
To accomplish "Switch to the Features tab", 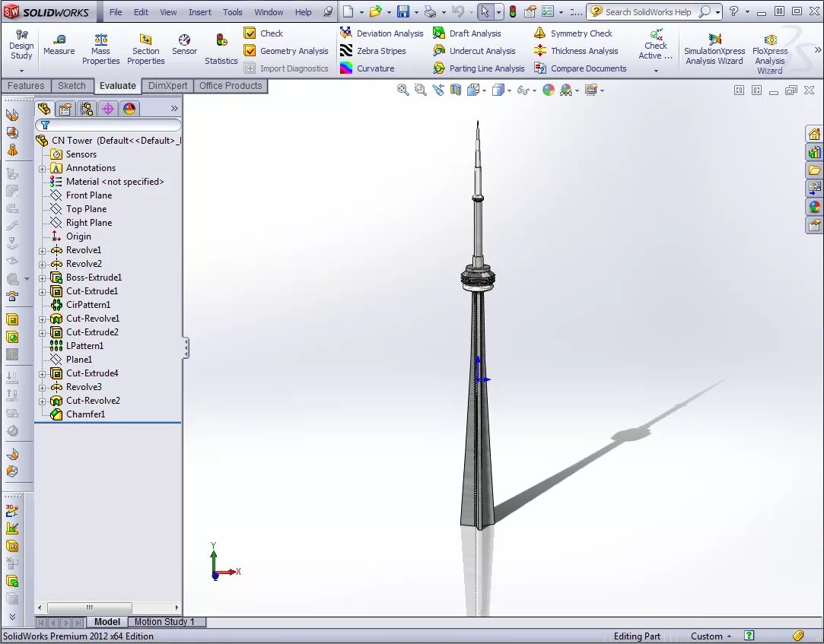I will click(x=26, y=86).
